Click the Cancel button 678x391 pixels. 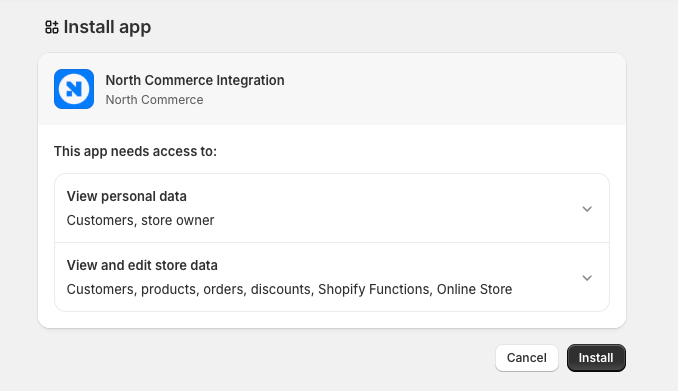(527, 358)
